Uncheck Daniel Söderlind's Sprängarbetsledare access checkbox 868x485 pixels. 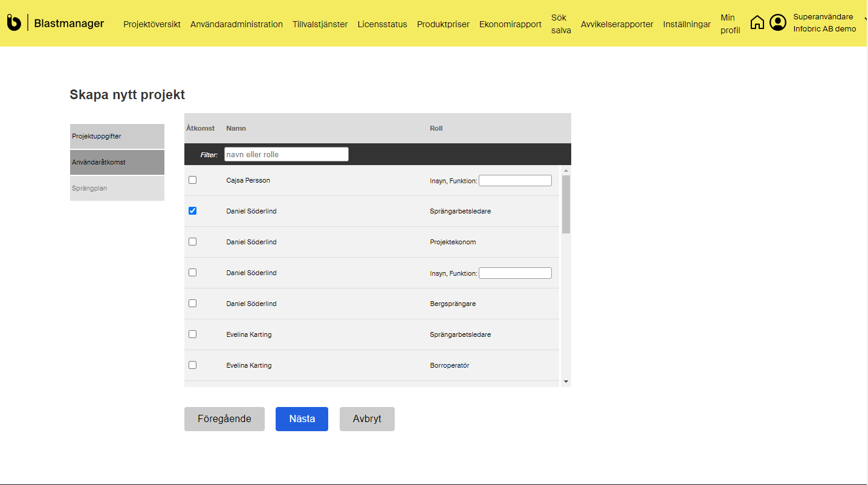193,211
